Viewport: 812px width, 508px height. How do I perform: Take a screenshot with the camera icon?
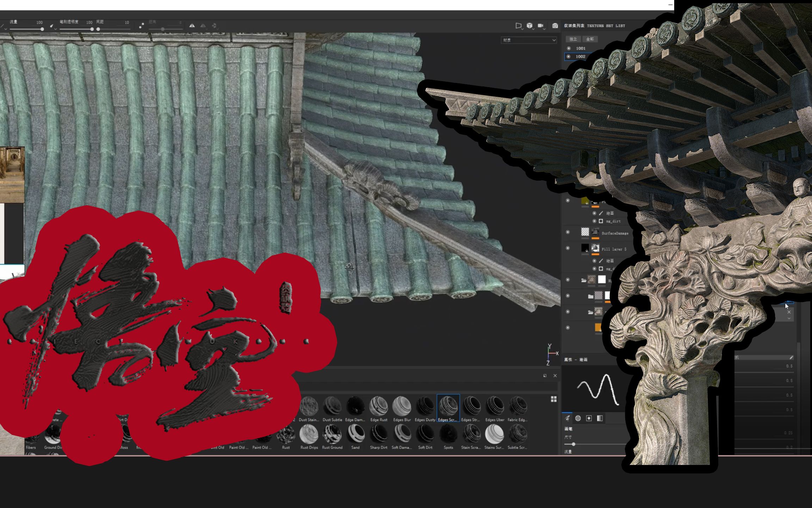point(555,26)
